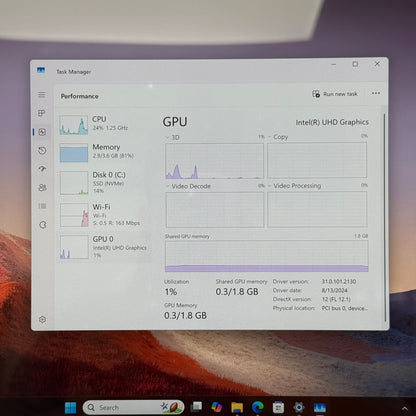Click the Memory mini graph thumbnail
This screenshot has height=416, width=416.
click(74, 153)
